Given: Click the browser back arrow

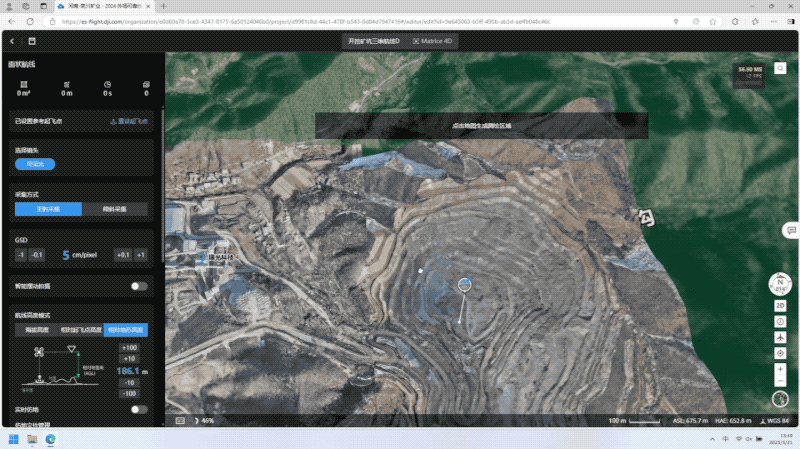Looking at the screenshot, I should [12, 21].
